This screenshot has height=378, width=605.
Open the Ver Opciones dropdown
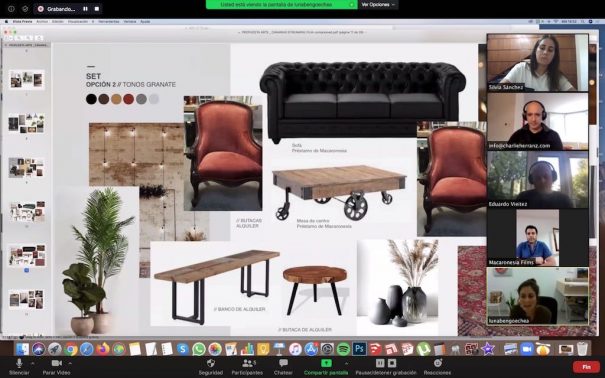[x=378, y=5]
